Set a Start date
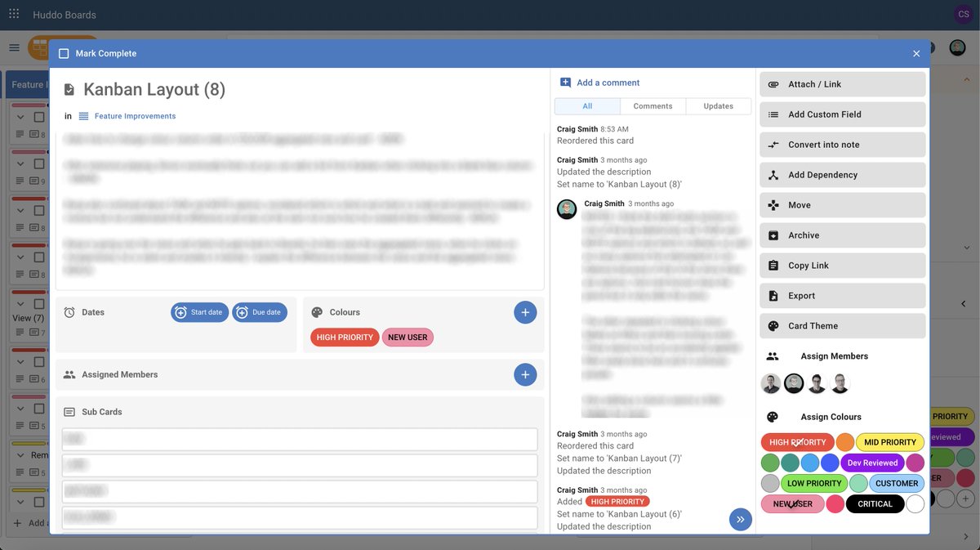The image size is (980, 550). [199, 312]
